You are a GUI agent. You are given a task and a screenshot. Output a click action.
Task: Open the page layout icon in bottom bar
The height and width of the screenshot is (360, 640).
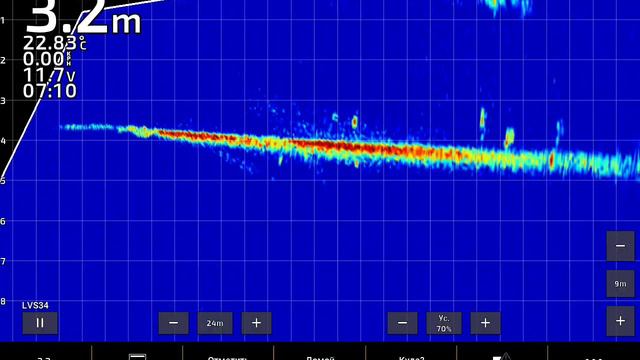137,357
